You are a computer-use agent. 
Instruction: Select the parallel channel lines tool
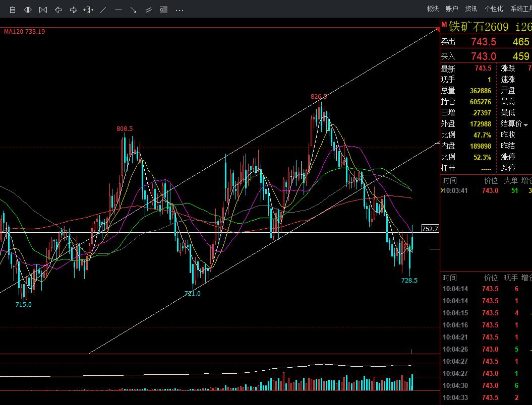(149, 10)
